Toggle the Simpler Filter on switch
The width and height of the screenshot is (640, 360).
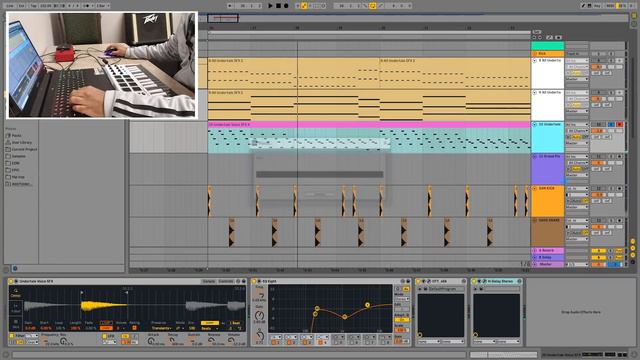[x=11, y=336]
